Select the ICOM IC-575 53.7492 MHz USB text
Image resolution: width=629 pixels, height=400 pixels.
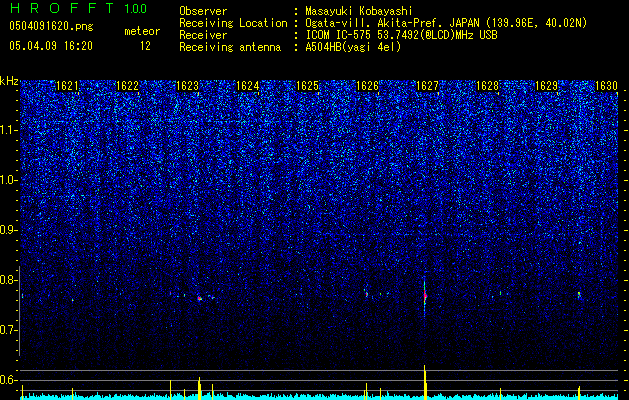(x=401, y=35)
